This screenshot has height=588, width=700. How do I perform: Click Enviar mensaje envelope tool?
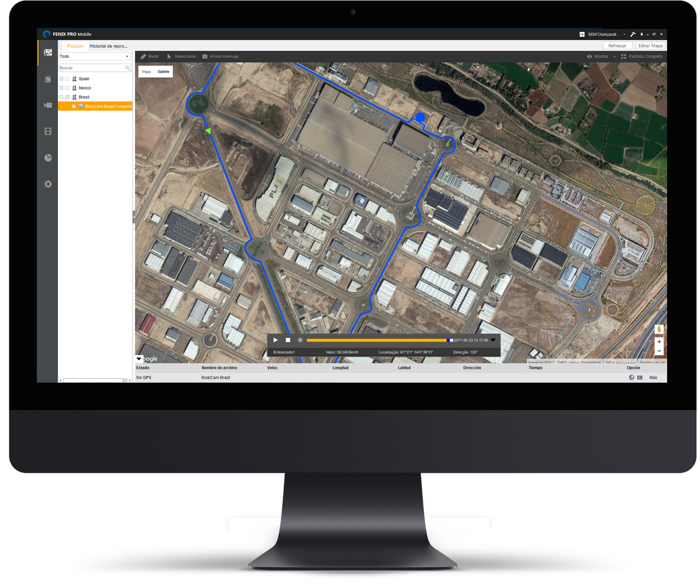pos(220,57)
